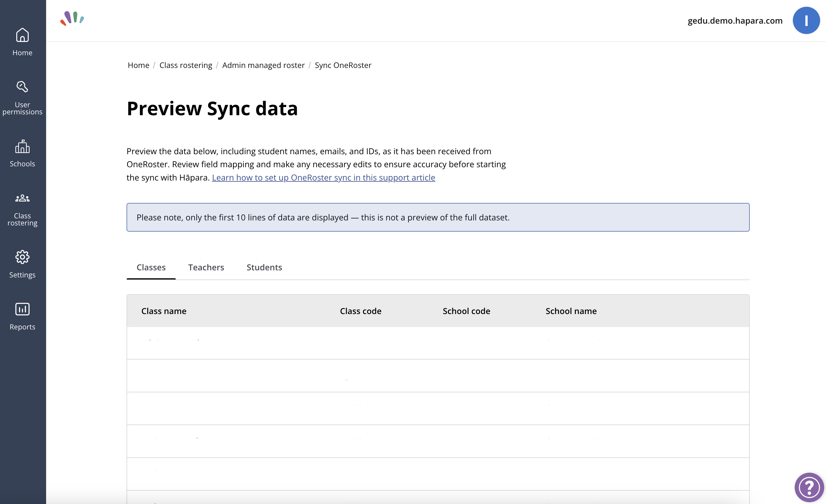
Task: Switch to the Students tab
Action: pyautogui.click(x=264, y=267)
